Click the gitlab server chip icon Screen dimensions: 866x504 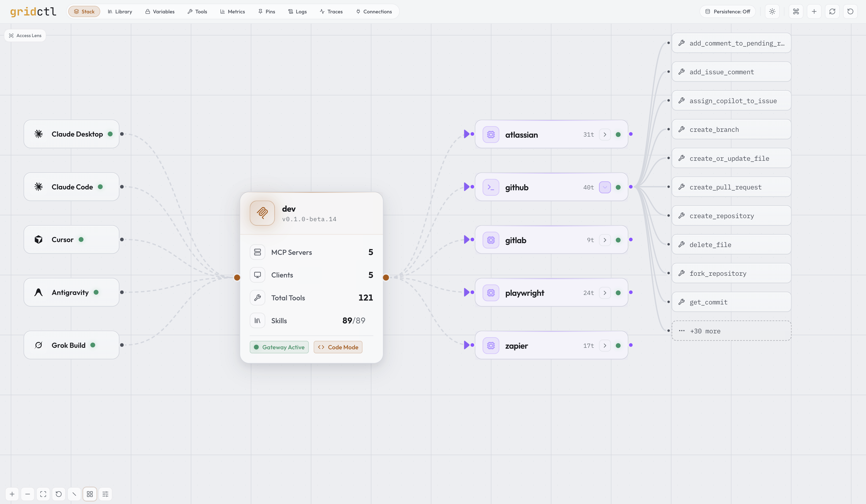[491, 240]
